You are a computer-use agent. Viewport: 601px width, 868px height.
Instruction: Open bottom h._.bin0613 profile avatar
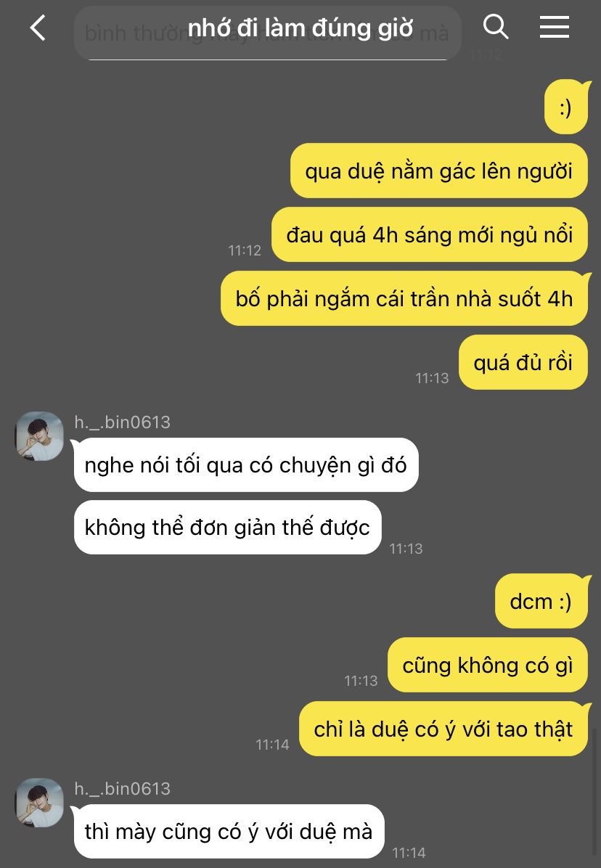(39, 803)
